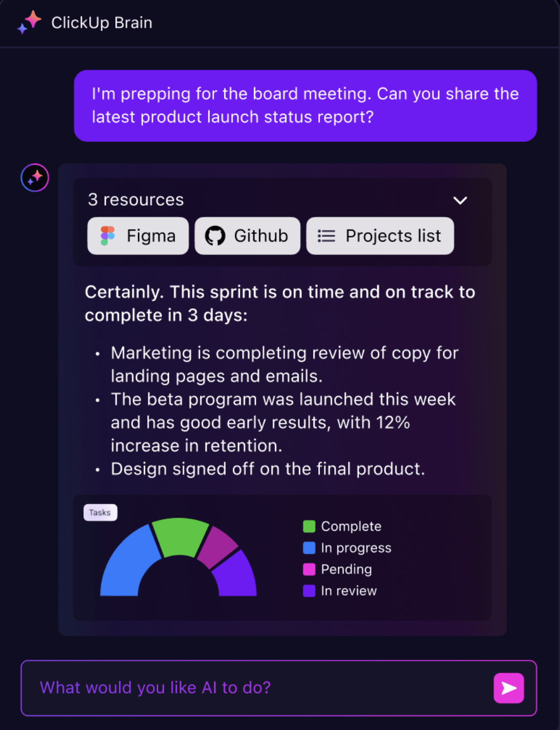560x730 pixels.
Task: Click the ClickUp Brain sparkle logo
Action: [x=30, y=22]
